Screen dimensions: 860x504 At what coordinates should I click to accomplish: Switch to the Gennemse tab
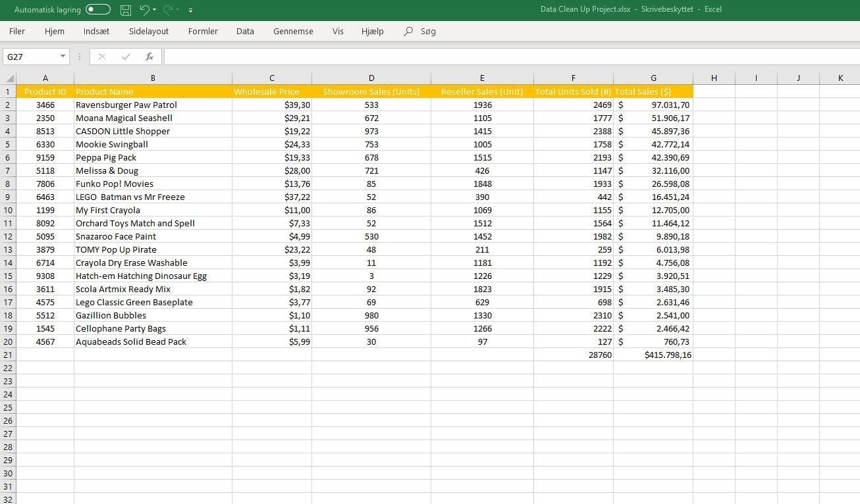pyautogui.click(x=293, y=31)
